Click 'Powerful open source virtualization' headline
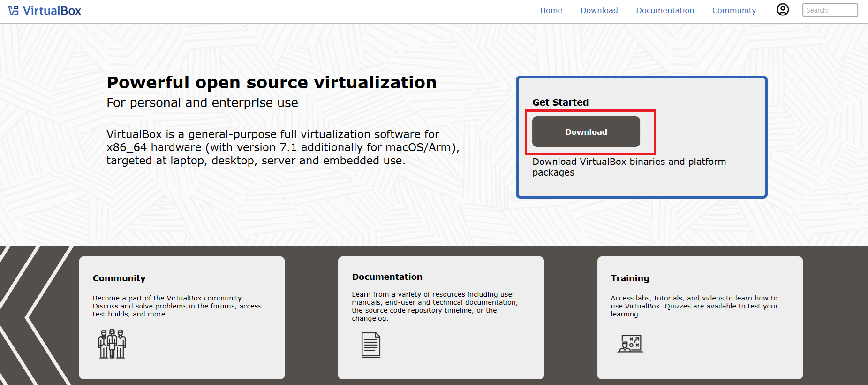 (272, 83)
